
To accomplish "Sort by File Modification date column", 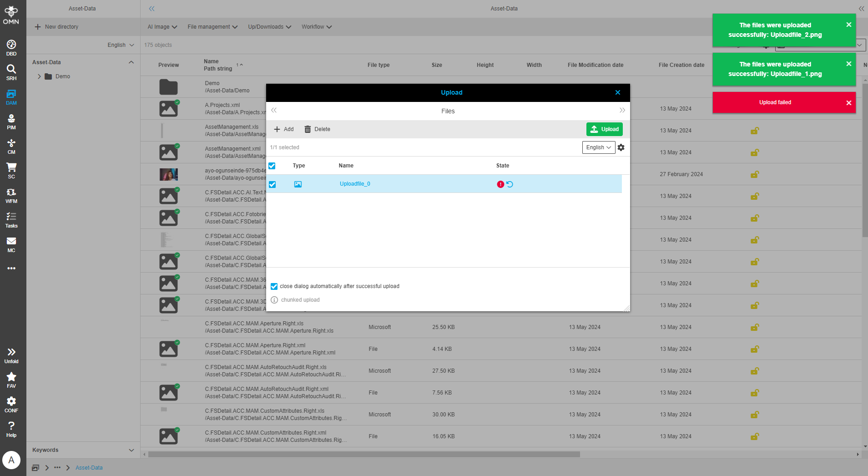I will coord(595,65).
